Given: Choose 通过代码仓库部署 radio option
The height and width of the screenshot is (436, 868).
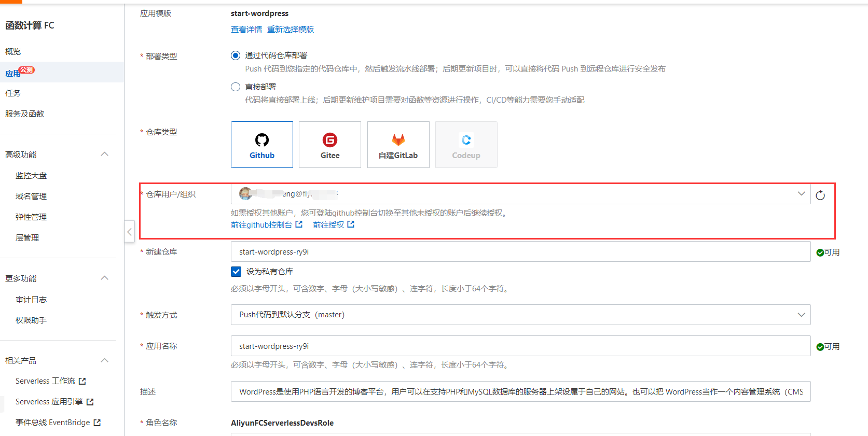Looking at the screenshot, I should pos(236,55).
